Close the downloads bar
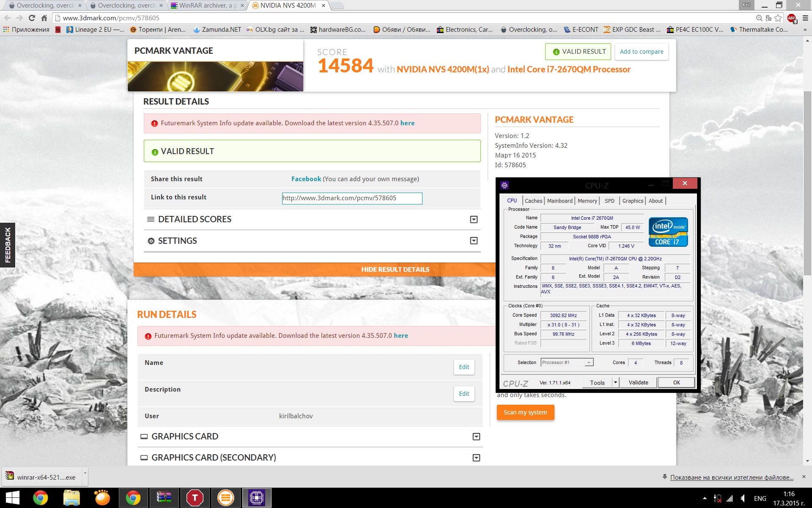 [x=804, y=477]
